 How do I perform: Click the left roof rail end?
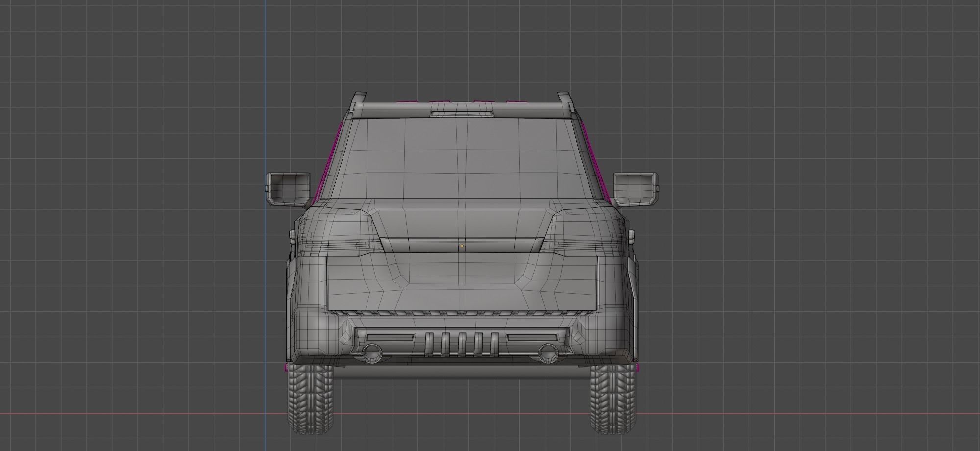pyautogui.click(x=358, y=103)
